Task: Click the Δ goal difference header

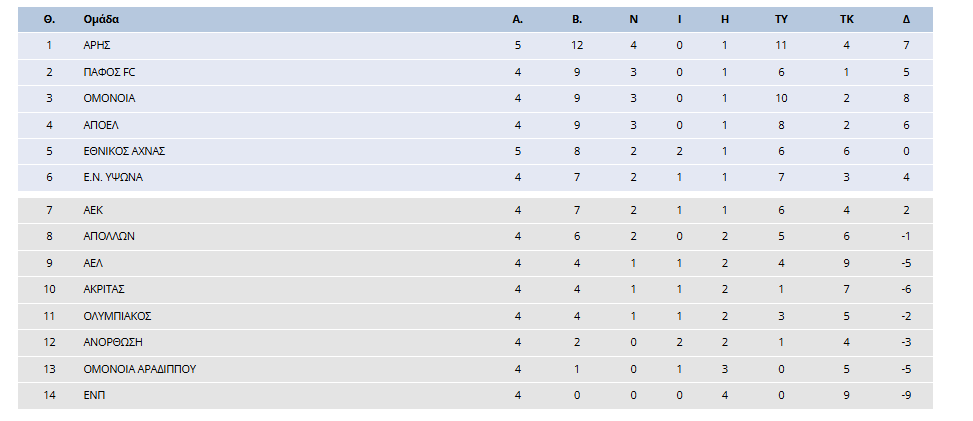Action: pos(907,19)
